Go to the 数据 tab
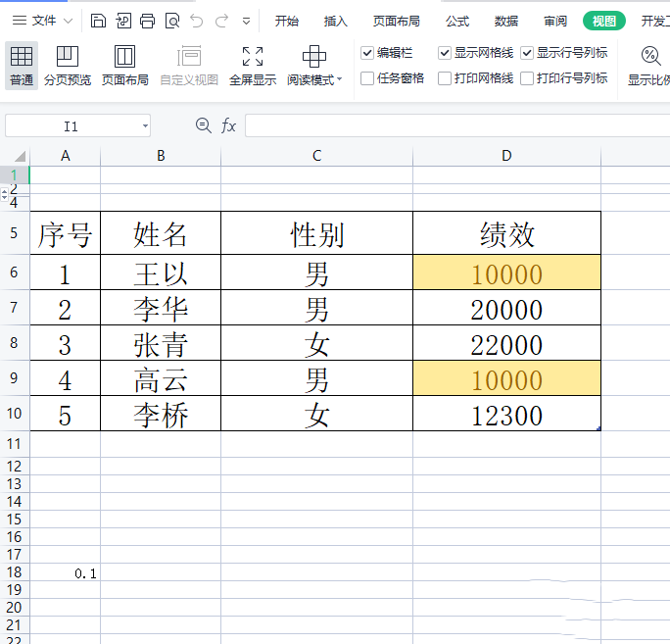 tap(505, 21)
